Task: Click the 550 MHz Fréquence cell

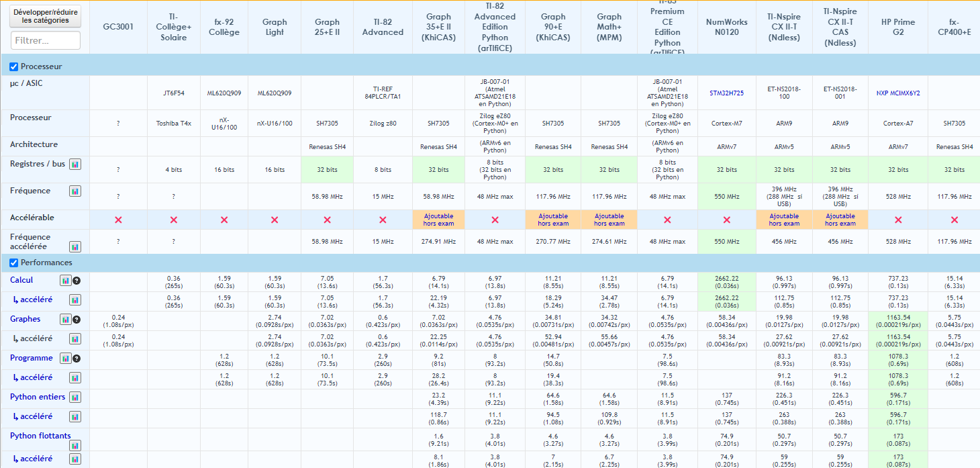Action: [x=726, y=197]
